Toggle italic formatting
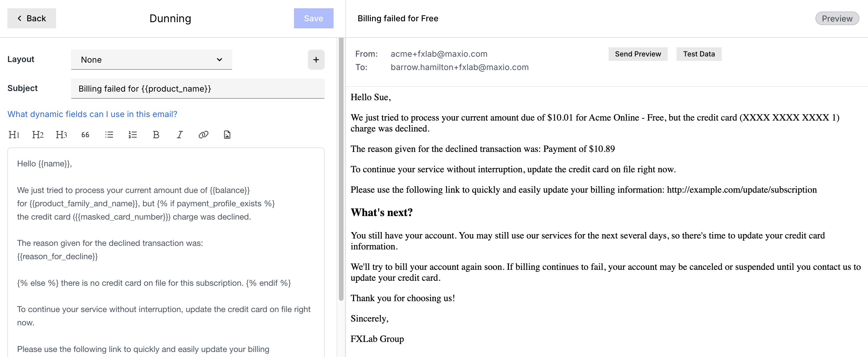Viewport: 868px width, 357px height. coord(180,135)
